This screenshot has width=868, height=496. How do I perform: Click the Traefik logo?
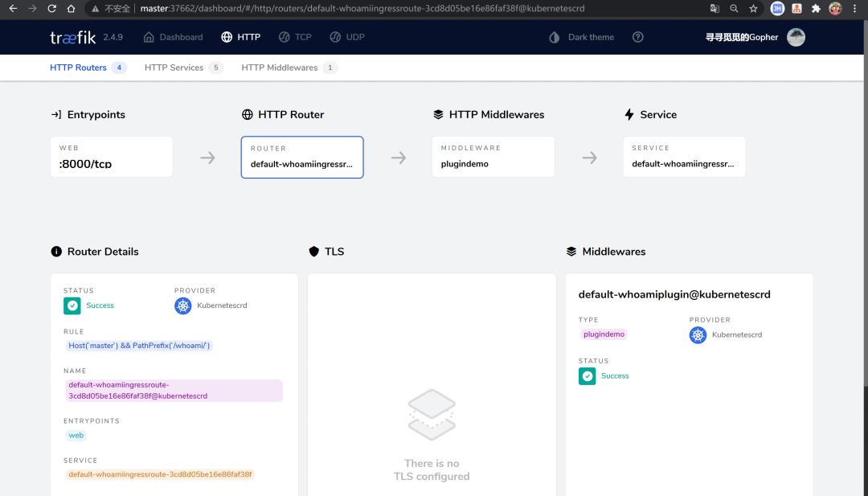pos(72,37)
